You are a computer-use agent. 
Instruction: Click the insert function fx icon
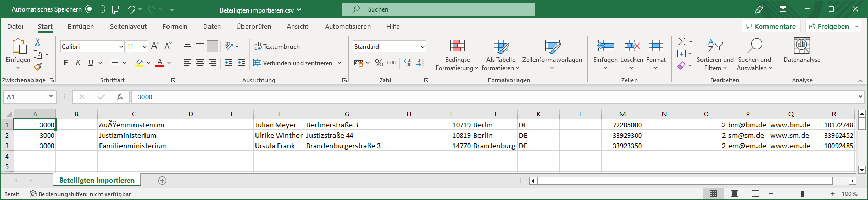click(120, 97)
